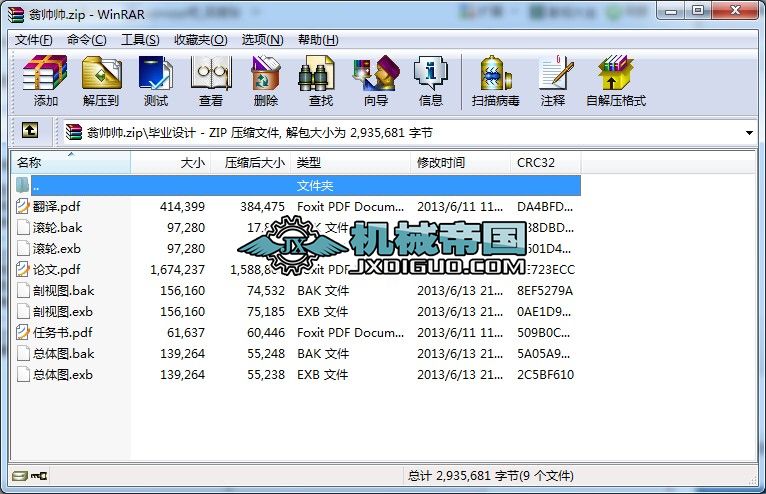Run the 测试 (Test) archive tool
Image resolution: width=766 pixels, height=494 pixels.
coord(156,82)
